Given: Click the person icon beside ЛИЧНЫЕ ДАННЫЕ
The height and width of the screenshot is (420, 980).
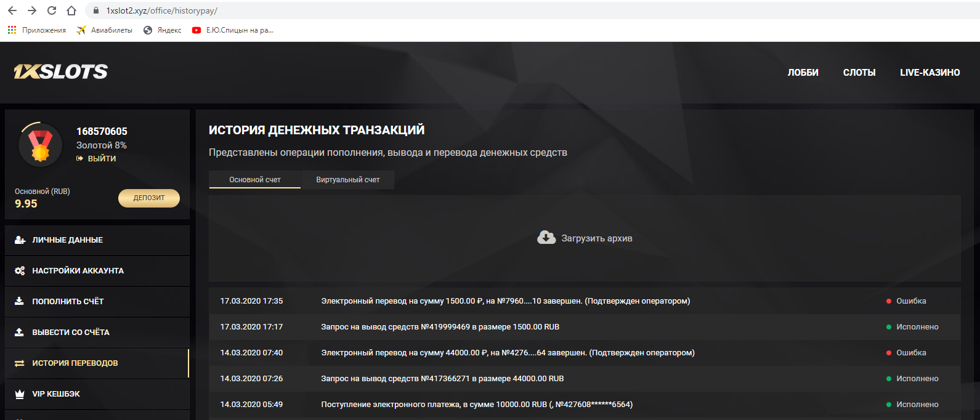Looking at the screenshot, I should (x=20, y=240).
